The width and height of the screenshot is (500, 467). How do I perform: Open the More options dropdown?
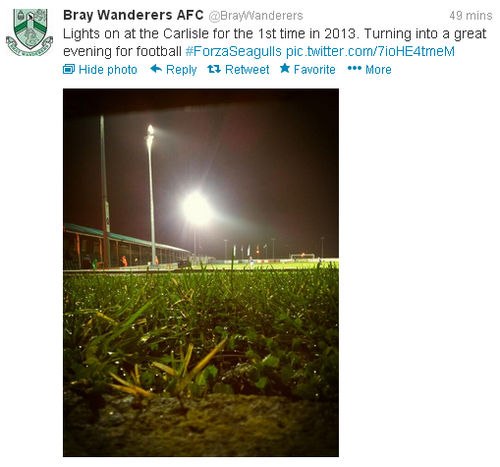[378, 70]
